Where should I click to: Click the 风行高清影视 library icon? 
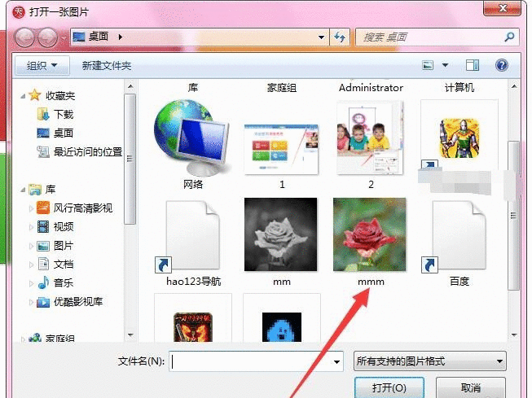click(x=43, y=208)
